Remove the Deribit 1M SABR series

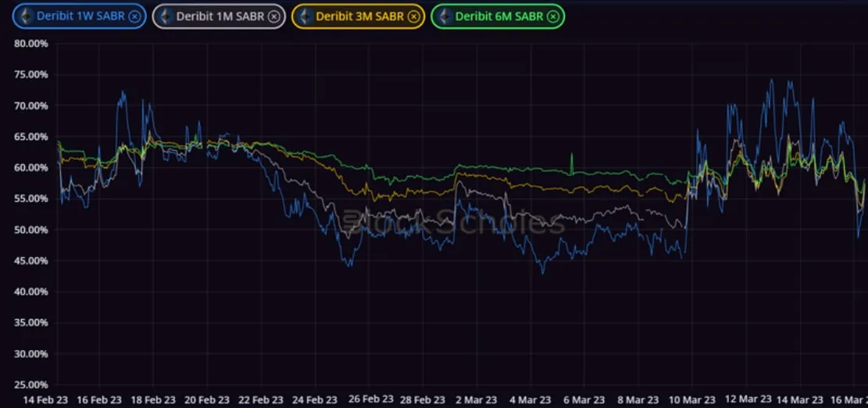pyautogui.click(x=274, y=16)
